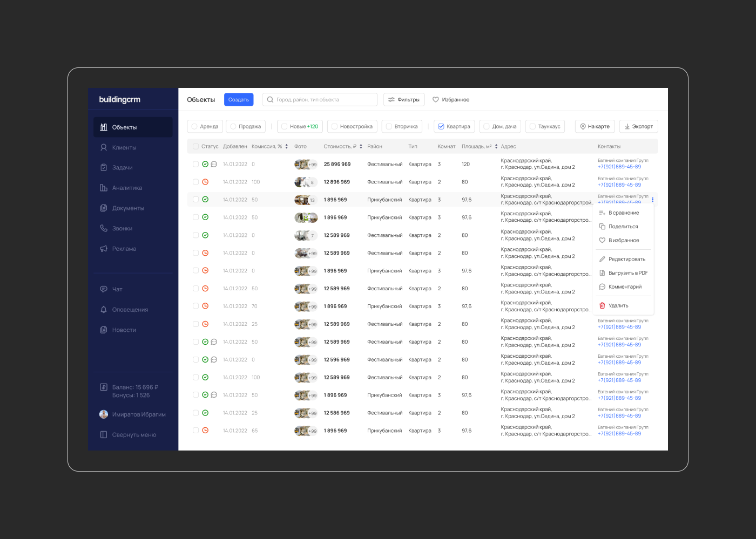The height and width of the screenshot is (539, 756).
Task: Open the Advertising megaphone icon
Action: (104, 249)
